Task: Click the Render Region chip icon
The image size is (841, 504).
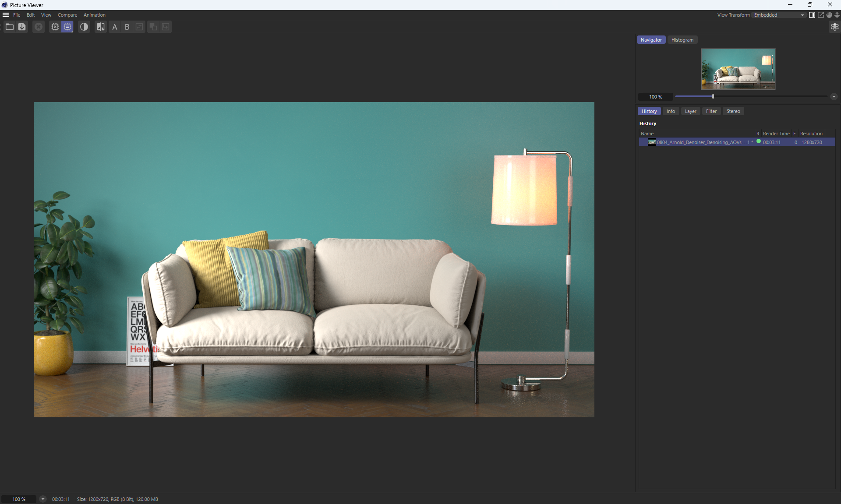Action: pyautogui.click(x=55, y=27)
